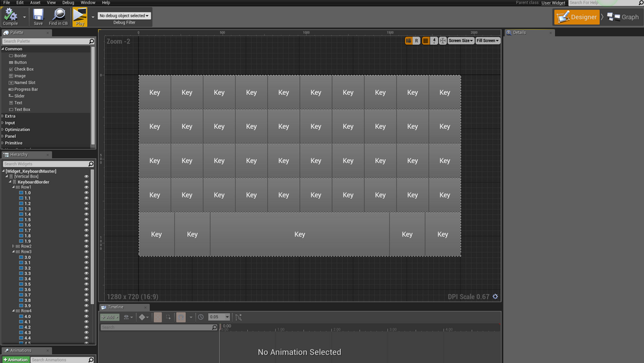Image resolution: width=644 pixels, height=363 pixels.
Task: Switch to Graph mode
Action: click(623, 17)
